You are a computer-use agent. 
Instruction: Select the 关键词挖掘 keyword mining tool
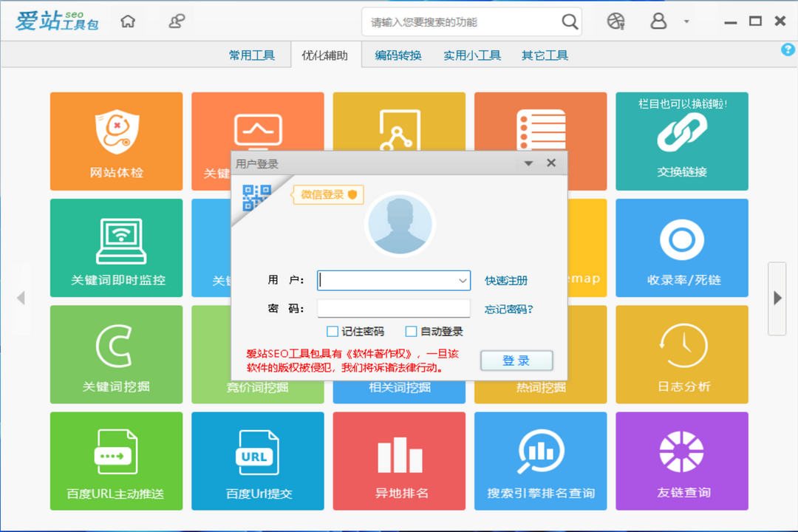(115, 354)
